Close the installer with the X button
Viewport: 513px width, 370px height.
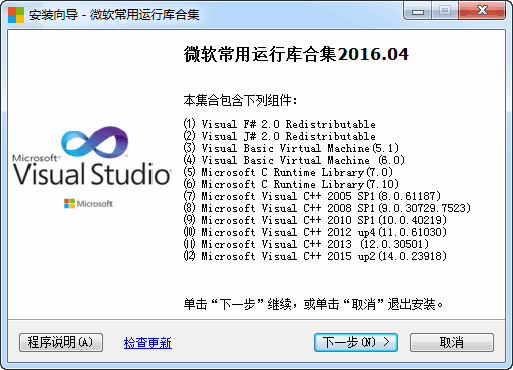click(482, 11)
